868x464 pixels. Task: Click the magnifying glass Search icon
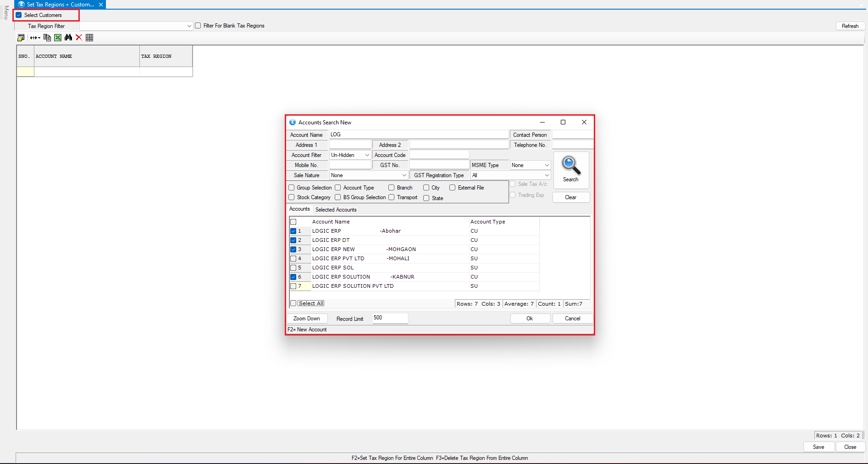coord(571,166)
